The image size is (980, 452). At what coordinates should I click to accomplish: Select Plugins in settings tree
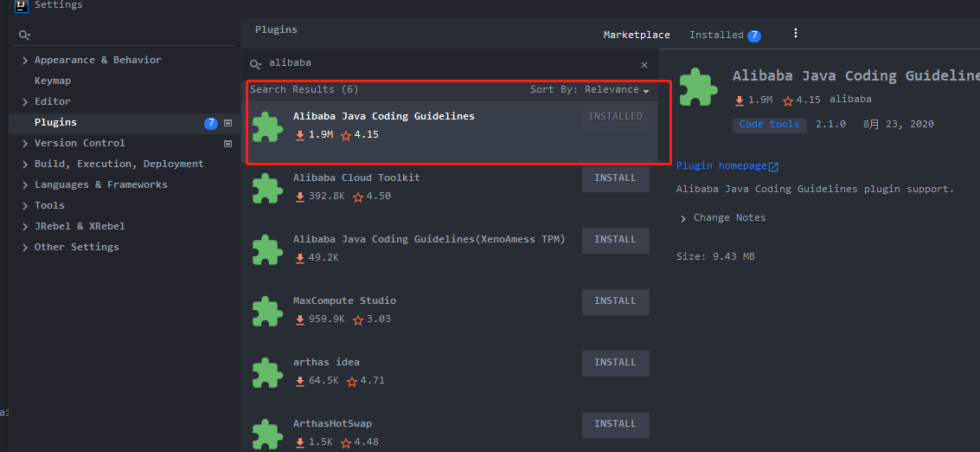point(55,122)
